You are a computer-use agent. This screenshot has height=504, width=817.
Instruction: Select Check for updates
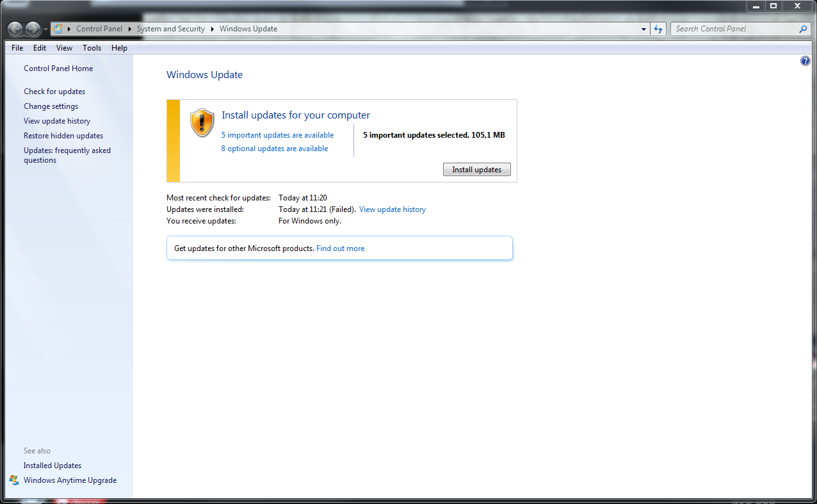tap(54, 92)
